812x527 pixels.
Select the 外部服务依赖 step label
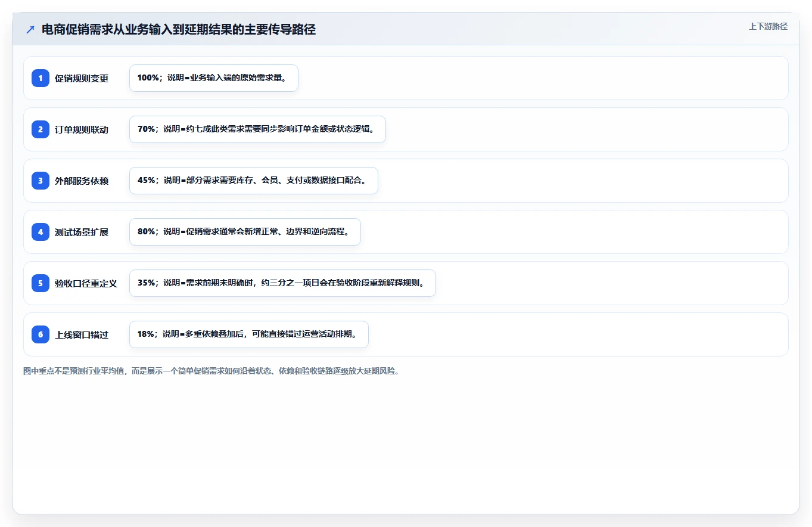82,181
